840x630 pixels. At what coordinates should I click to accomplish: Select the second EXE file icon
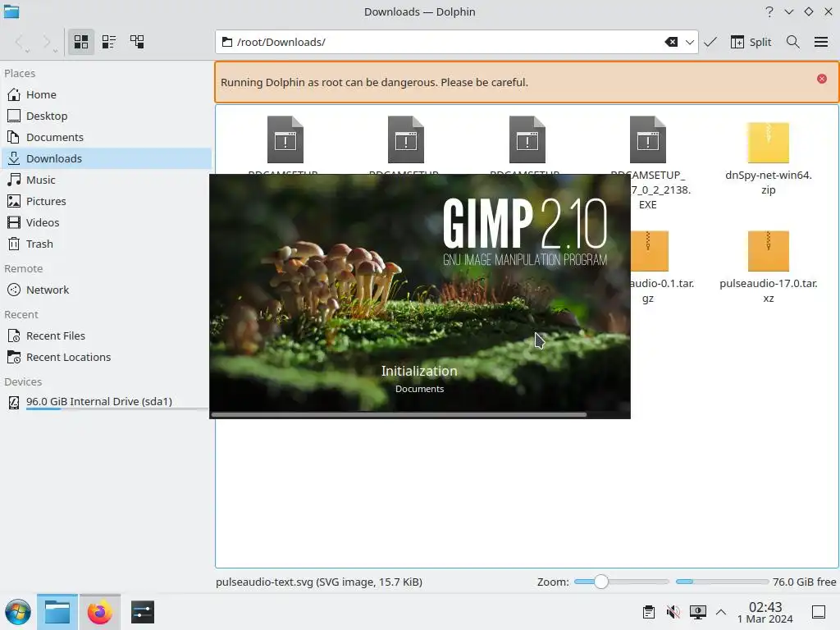pos(406,139)
